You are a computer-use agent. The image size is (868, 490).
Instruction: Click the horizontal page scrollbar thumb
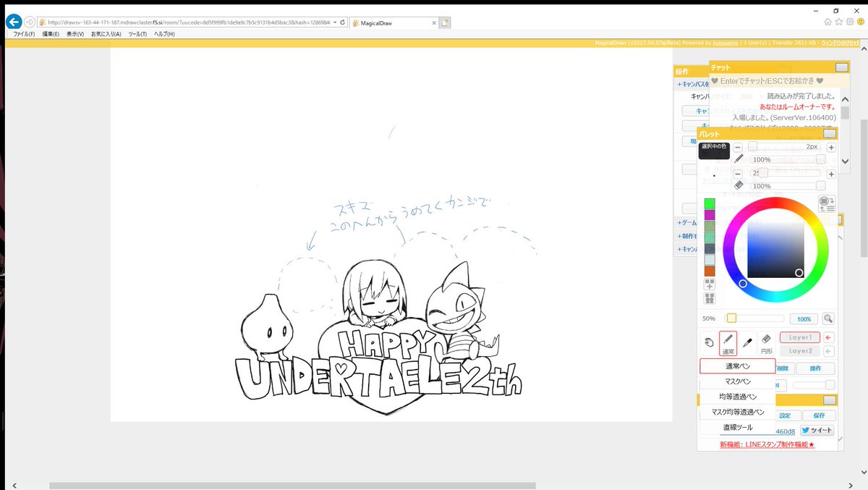click(292, 486)
